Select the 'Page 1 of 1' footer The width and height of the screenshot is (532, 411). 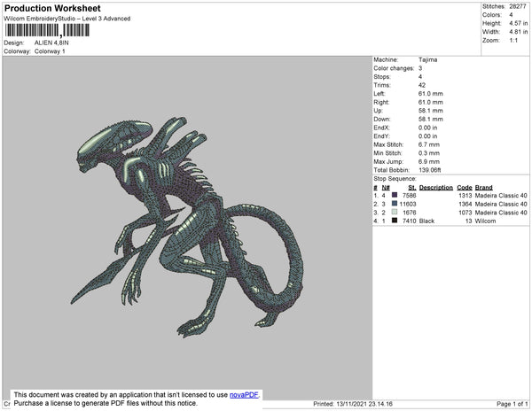point(512,404)
